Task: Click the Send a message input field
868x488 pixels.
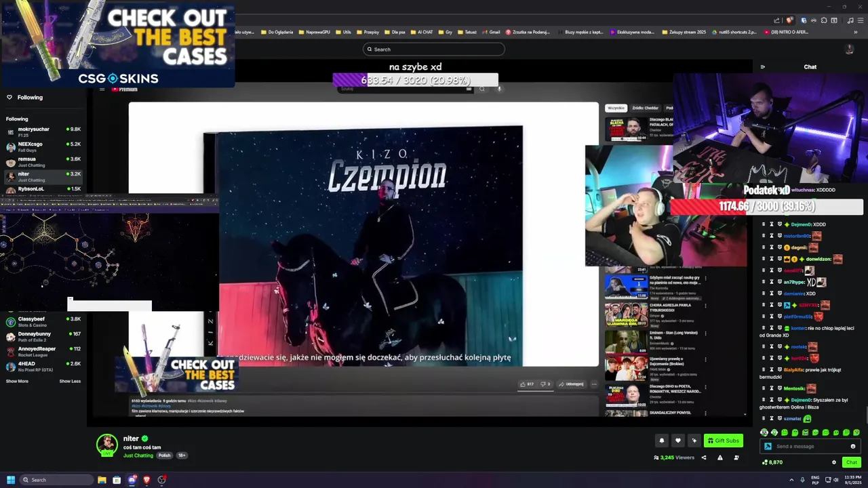Action: [x=811, y=446]
